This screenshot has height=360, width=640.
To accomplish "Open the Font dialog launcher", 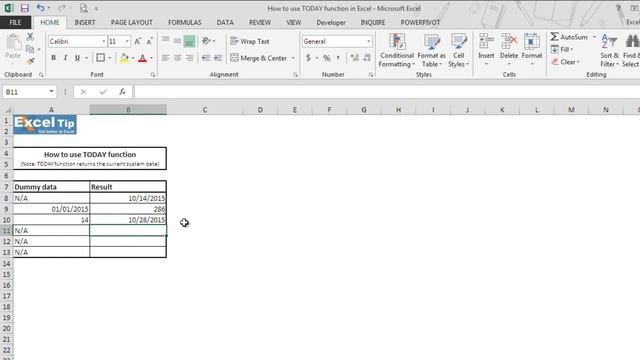I will 153,75.
